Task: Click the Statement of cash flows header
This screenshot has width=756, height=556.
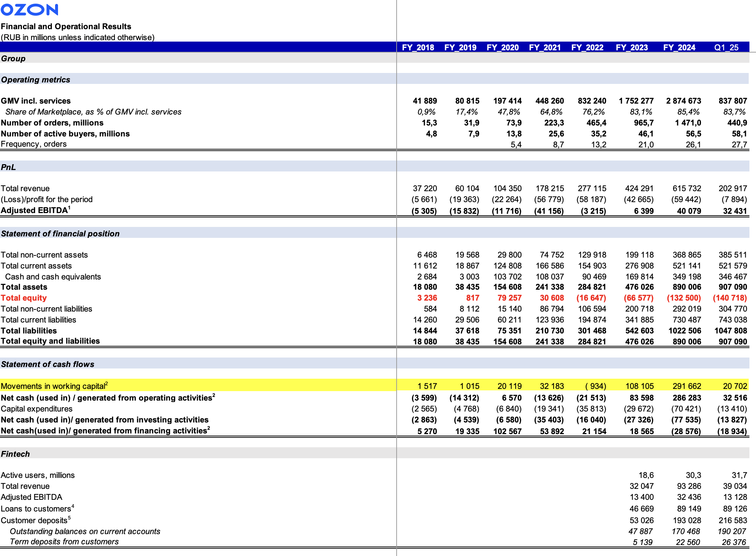Action: tap(47, 364)
